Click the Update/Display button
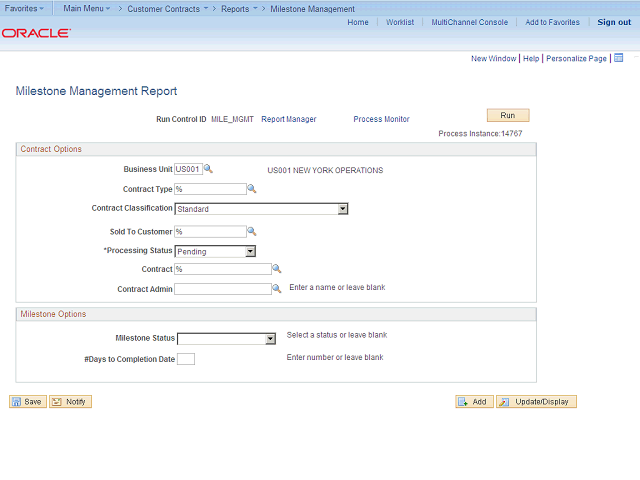The height and width of the screenshot is (480, 640). (536, 402)
